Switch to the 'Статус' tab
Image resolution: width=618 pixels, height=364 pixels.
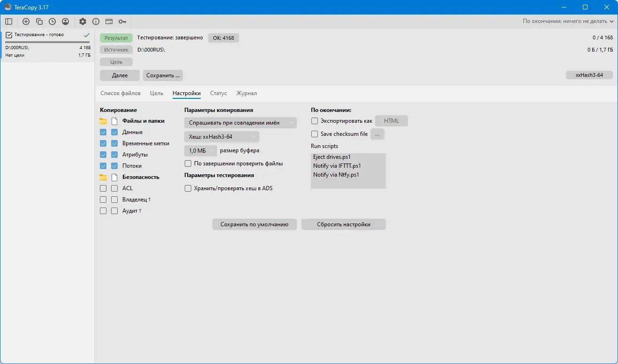[x=219, y=93]
